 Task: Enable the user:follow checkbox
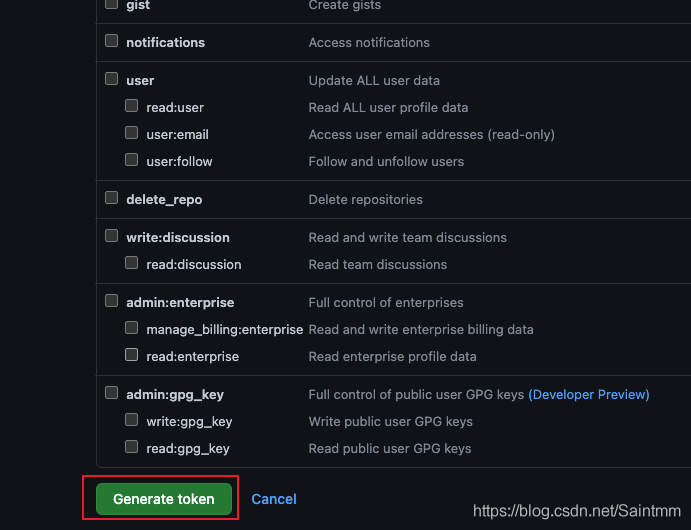tap(131, 159)
